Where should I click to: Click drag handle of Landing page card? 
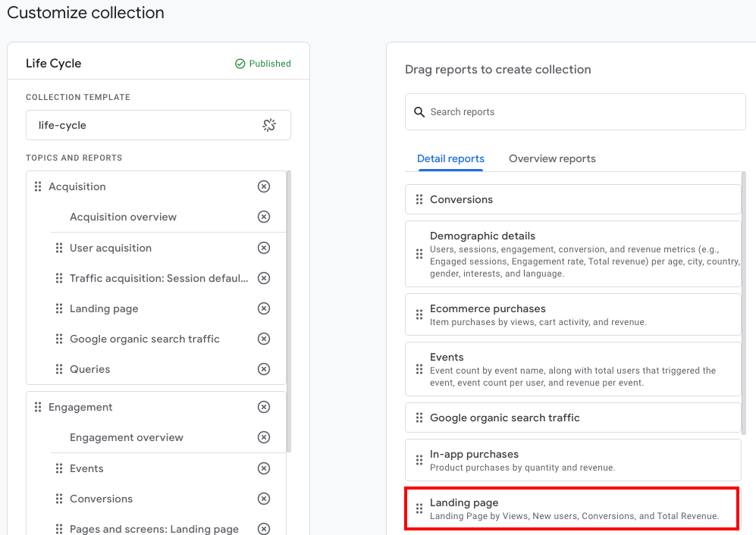(419, 508)
